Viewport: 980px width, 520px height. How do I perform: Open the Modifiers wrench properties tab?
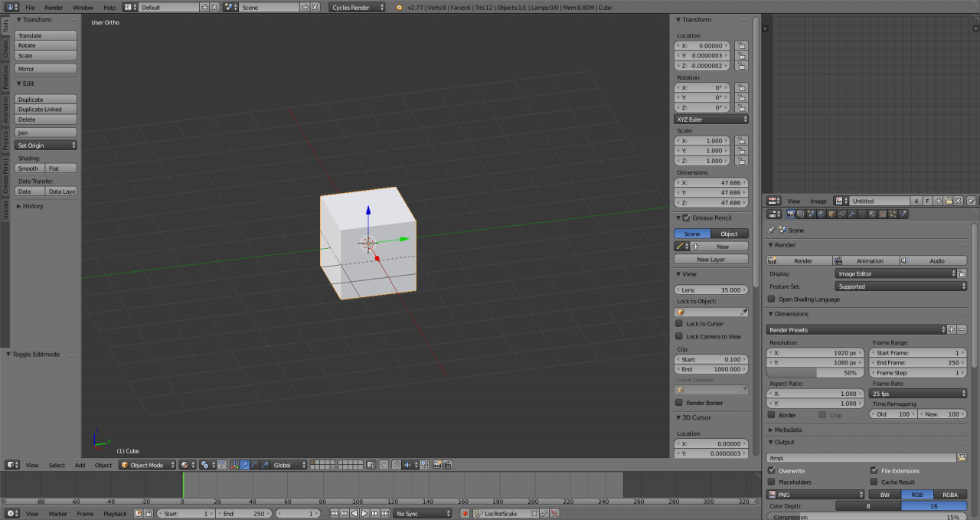(x=851, y=214)
